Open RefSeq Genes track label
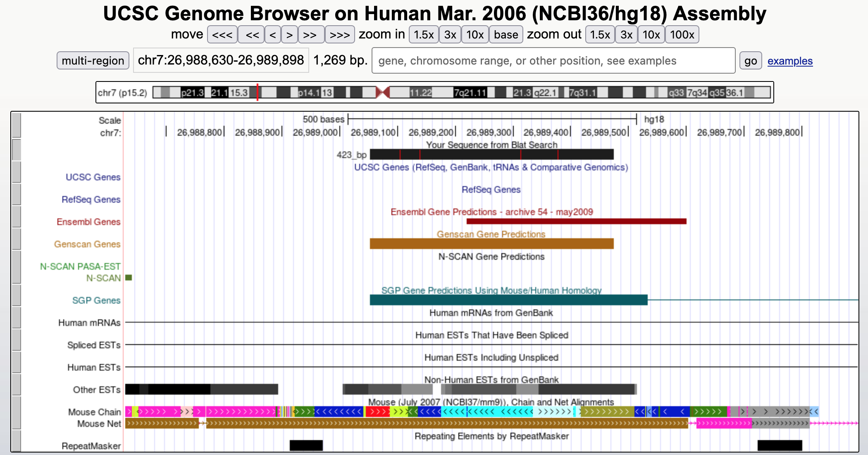Screen dimensions: 868x455 pos(91,199)
